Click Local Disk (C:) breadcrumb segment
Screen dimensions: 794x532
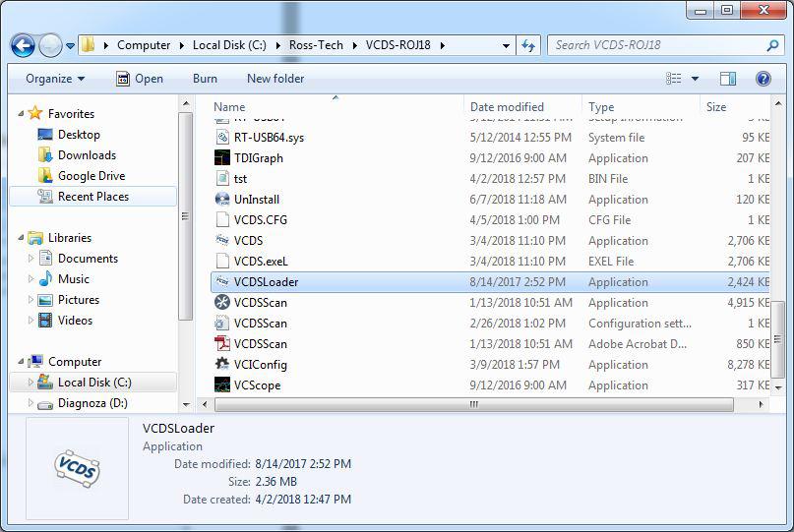(x=229, y=45)
